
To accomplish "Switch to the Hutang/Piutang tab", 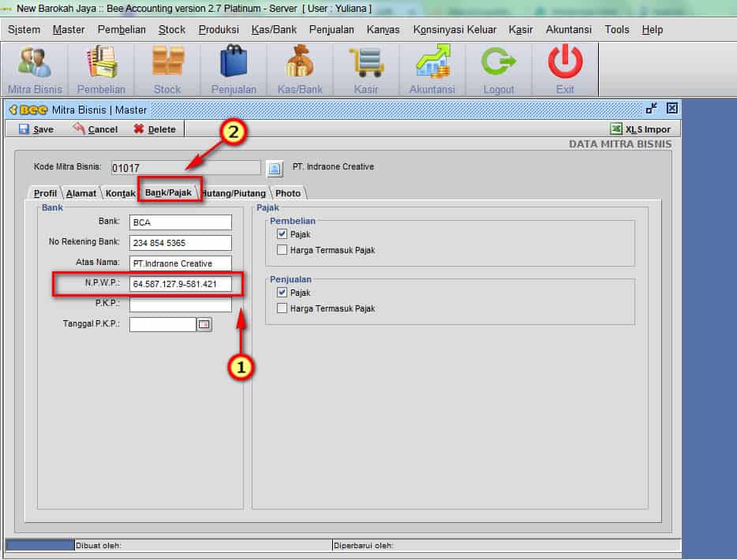I will click(234, 193).
